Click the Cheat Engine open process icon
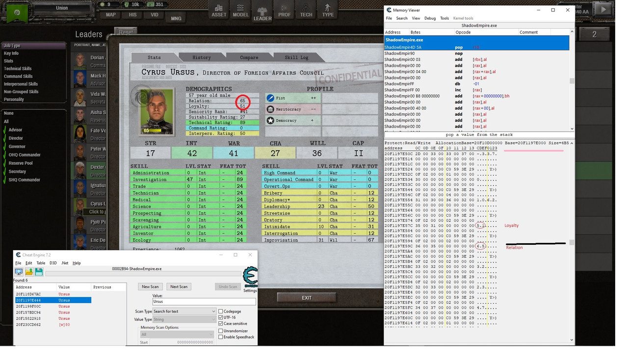This screenshot has height=364, width=628. tap(19, 272)
